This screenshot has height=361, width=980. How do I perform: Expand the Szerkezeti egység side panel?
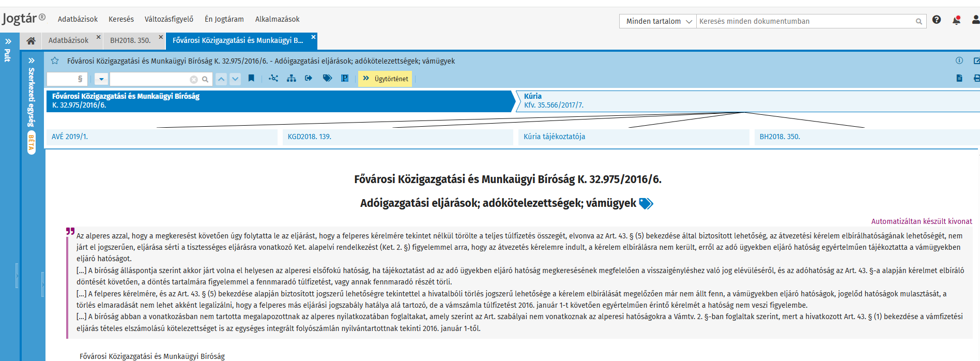[x=32, y=61]
